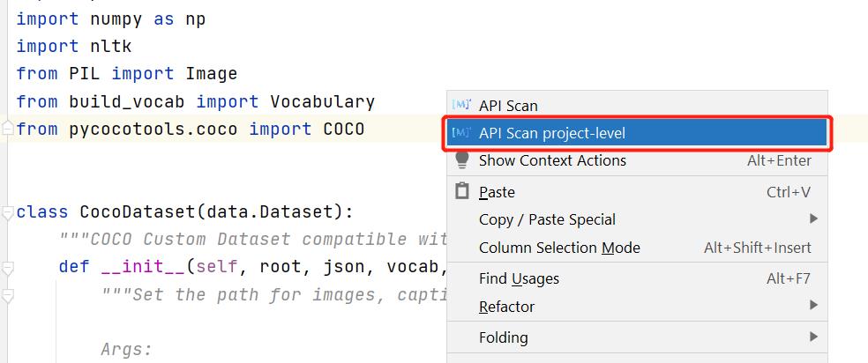Click the icon beside API Scan project-level
This screenshot has width=868, height=363.
461,133
